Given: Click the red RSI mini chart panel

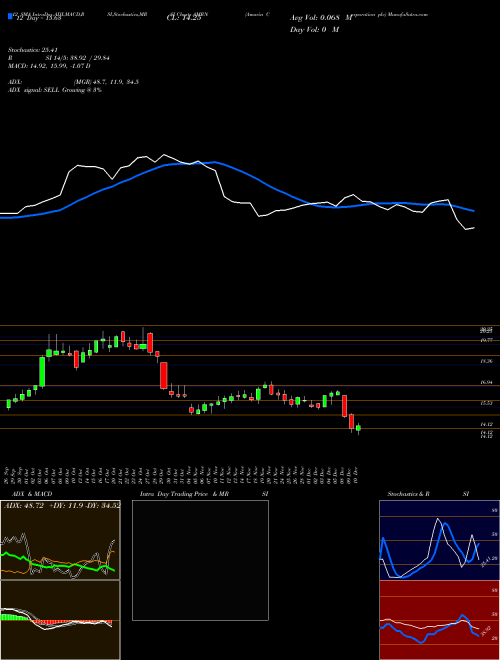Looking at the screenshot, I should click(439, 620).
